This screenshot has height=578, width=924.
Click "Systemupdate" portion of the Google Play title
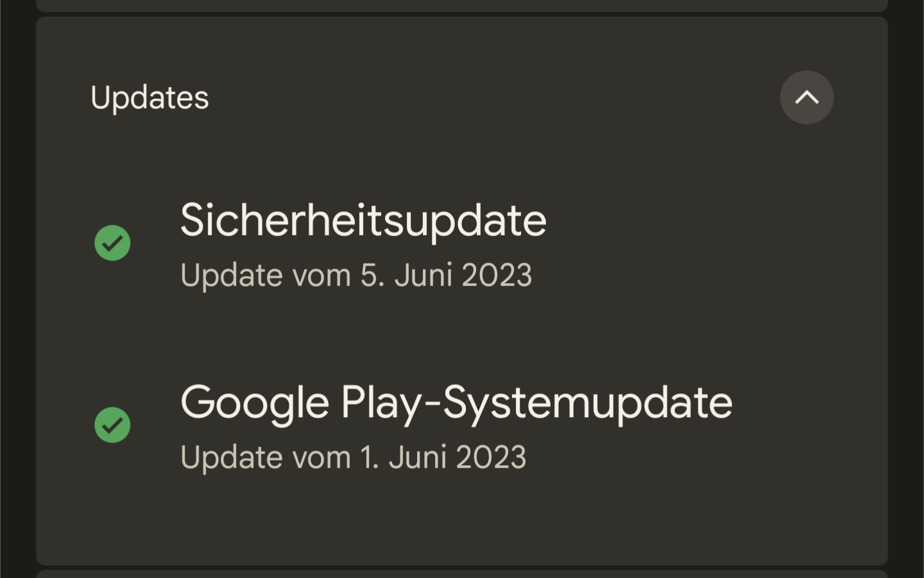(587, 402)
